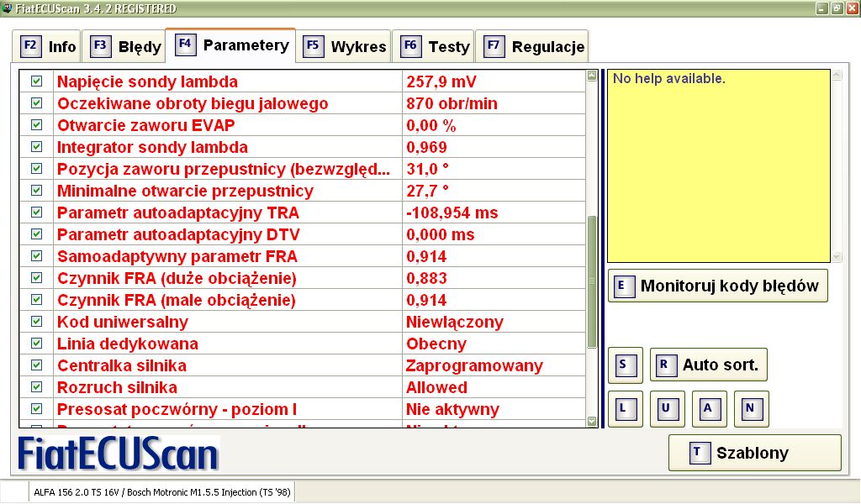The image size is (861, 504).
Task: Select the 31,0 ° throttle position value
Action: tap(494, 168)
